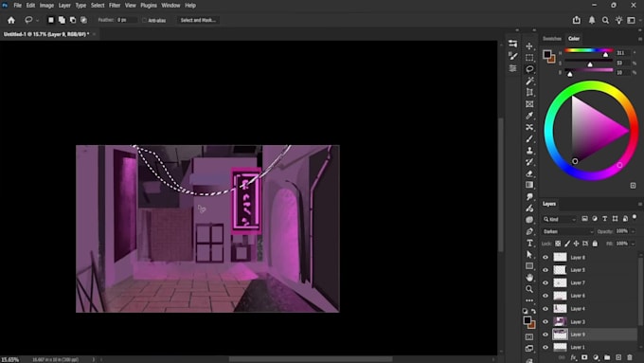This screenshot has height=363, width=644.
Task: Open the workspace switcher icon dropdown
Action: [x=632, y=20]
